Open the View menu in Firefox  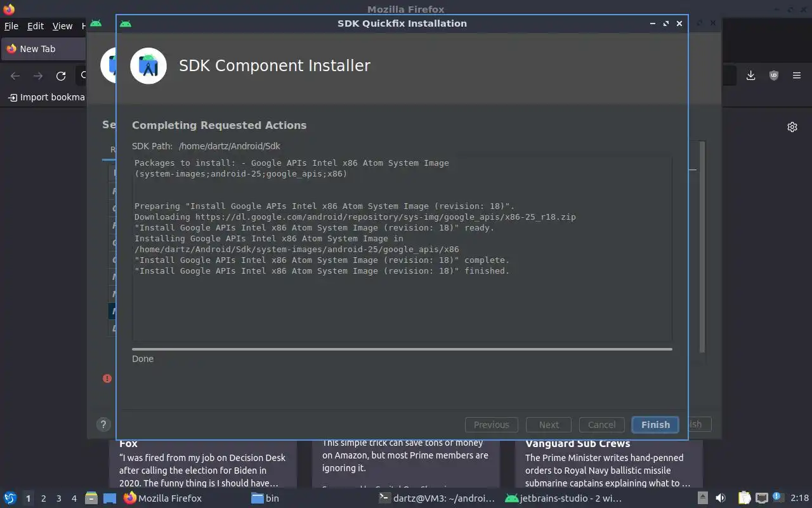[x=62, y=26]
